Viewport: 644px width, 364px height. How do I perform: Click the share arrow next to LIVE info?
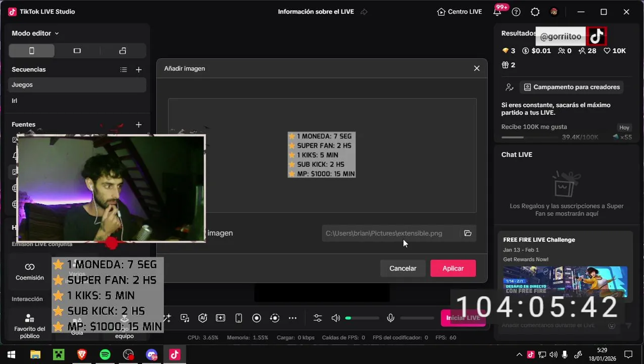point(364,12)
